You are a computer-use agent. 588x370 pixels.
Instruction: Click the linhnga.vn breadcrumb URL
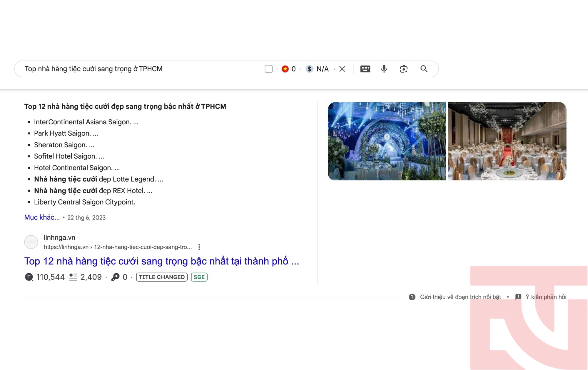click(x=118, y=247)
